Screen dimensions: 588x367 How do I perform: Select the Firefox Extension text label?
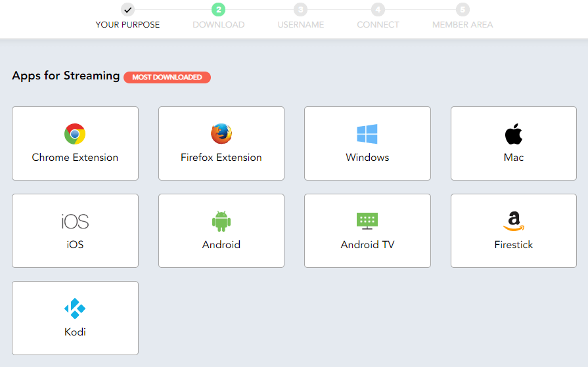coord(221,158)
